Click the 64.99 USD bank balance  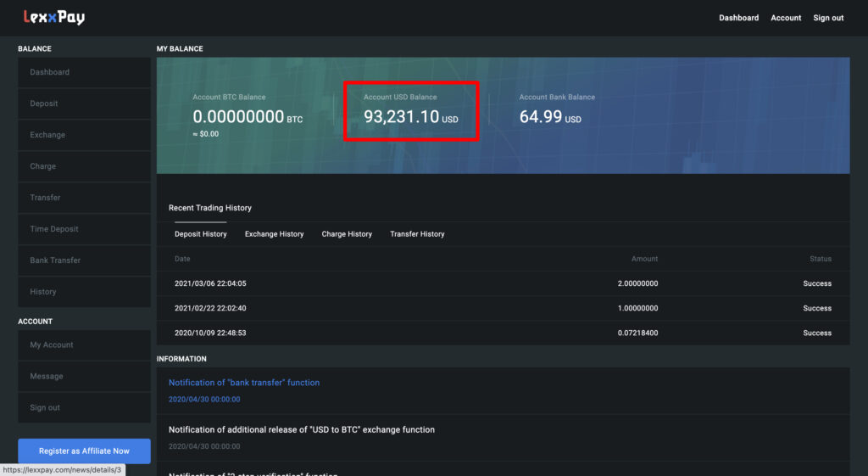coord(550,117)
